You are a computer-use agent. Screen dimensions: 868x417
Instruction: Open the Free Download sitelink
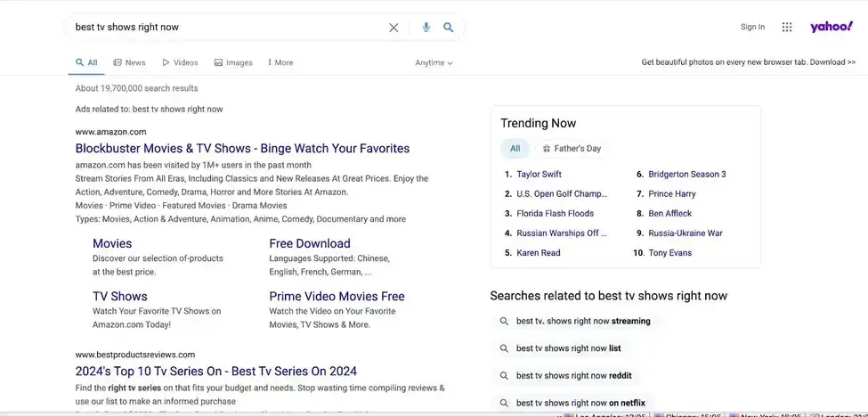(x=310, y=243)
